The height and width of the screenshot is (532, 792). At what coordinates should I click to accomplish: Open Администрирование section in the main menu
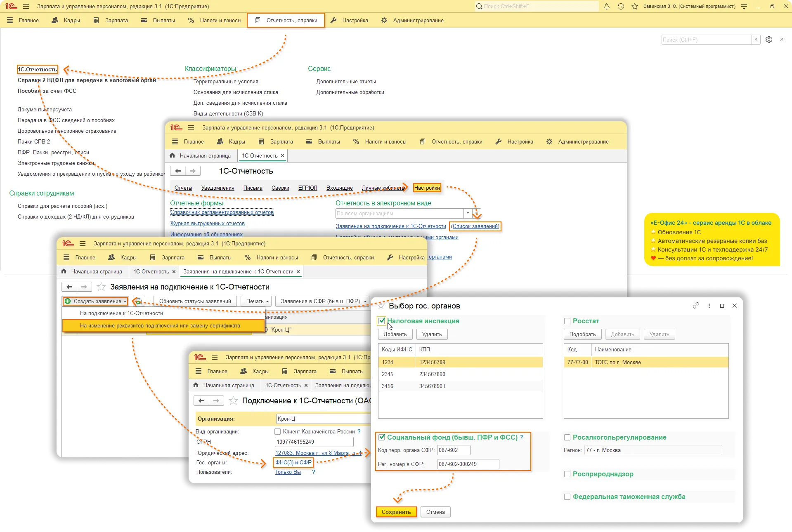(412, 20)
